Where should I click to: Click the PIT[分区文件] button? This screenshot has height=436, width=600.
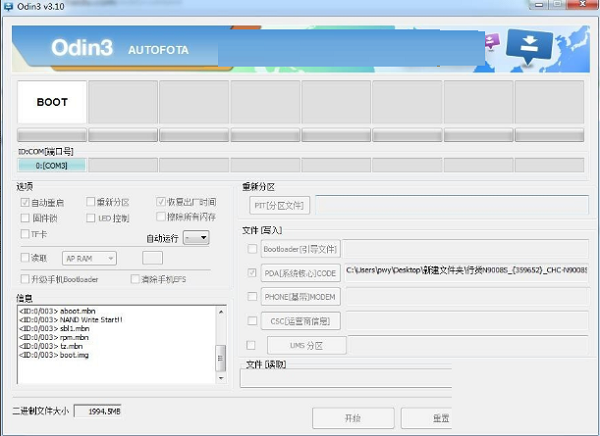pyautogui.click(x=280, y=205)
